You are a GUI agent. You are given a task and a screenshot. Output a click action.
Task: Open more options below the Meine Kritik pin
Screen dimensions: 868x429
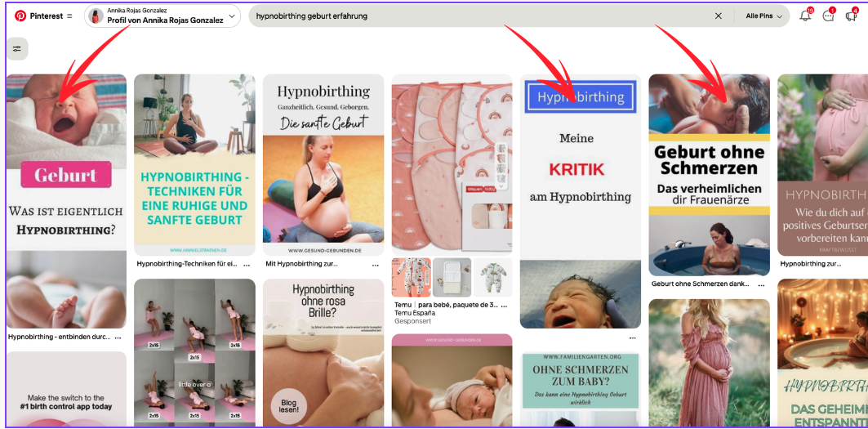[x=632, y=337]
